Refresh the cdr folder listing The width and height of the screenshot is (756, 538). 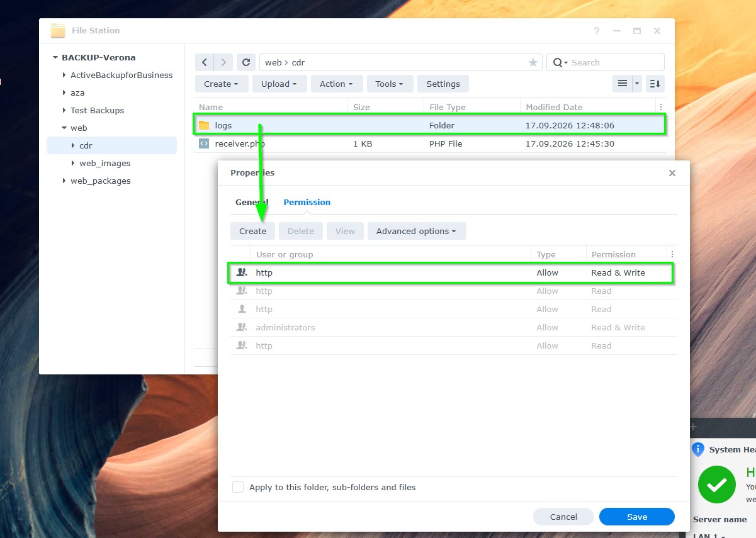click(x=246, y=62)
